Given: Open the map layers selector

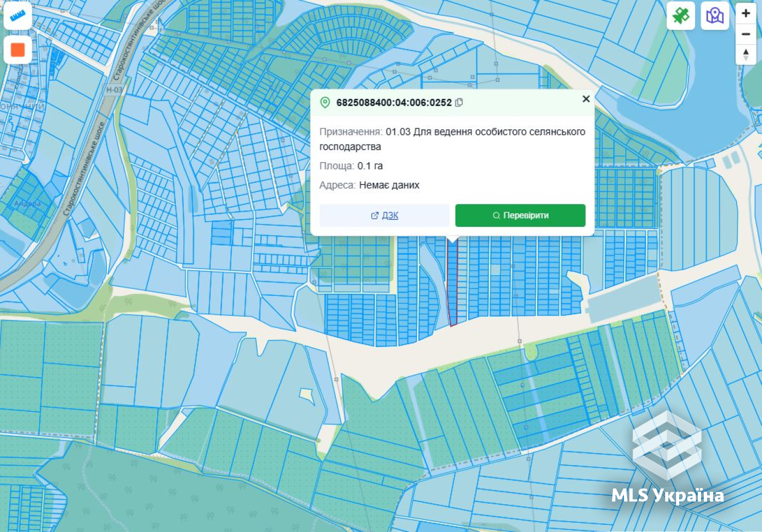Looking at the screenshot, I should [715, 15].
